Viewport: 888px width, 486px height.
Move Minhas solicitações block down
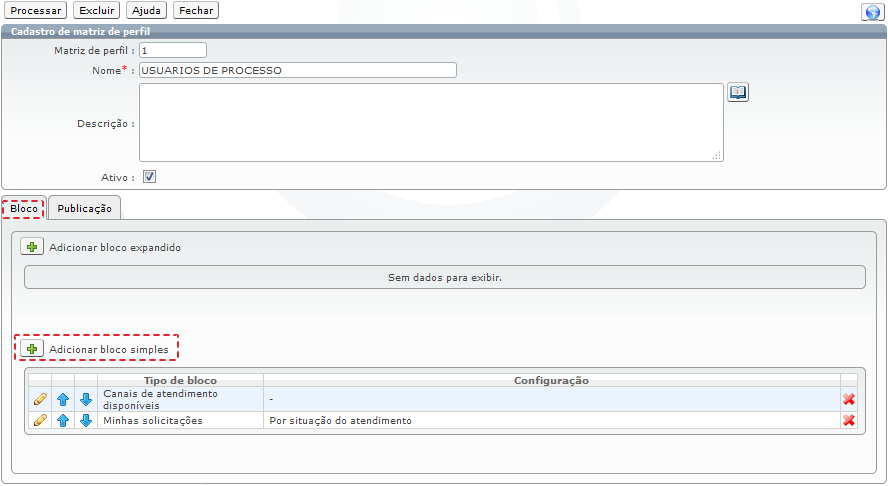pos(86,421)
